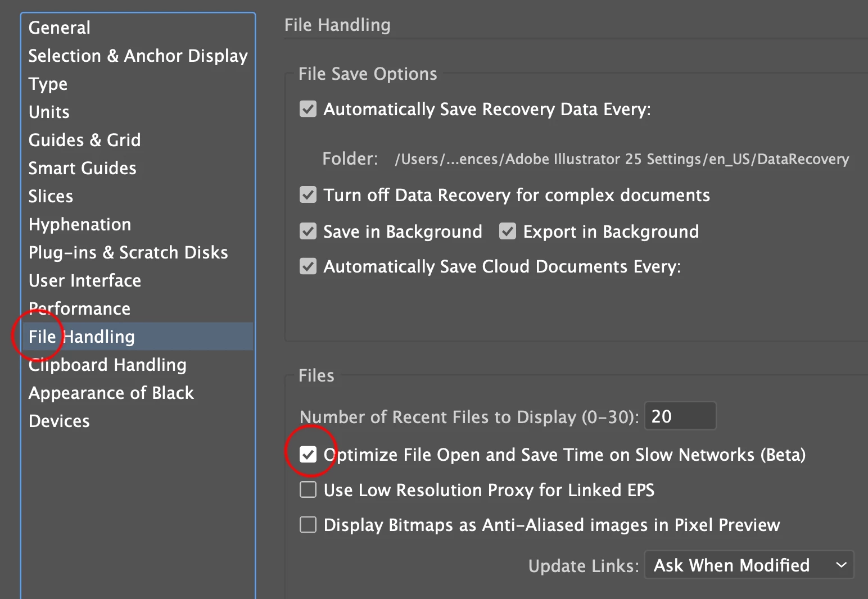Screen dimensions: 868x599
Task: Toggle the Save in Background checkbox
Action: [x=308, y=232]
